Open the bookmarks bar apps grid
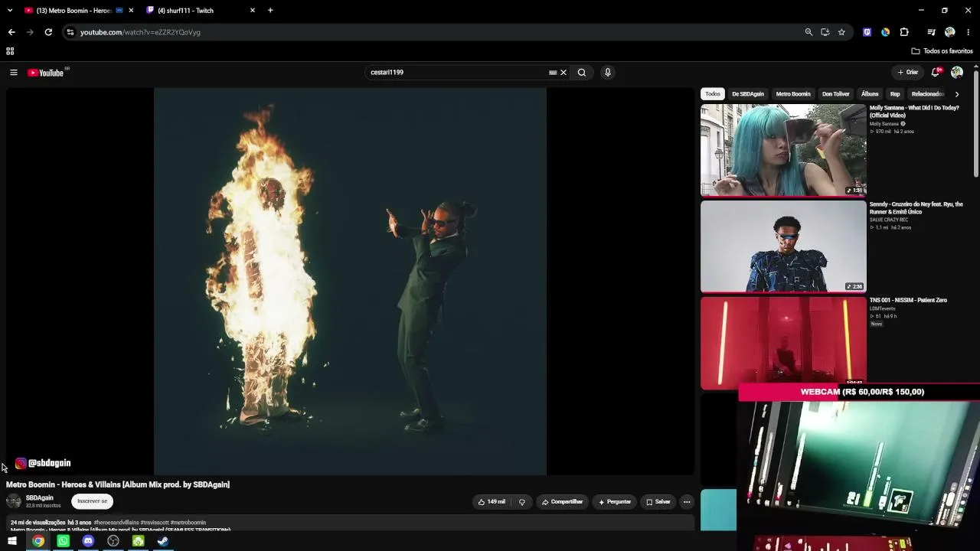This screenshot has width=980, height=551. tap(10, 51)
